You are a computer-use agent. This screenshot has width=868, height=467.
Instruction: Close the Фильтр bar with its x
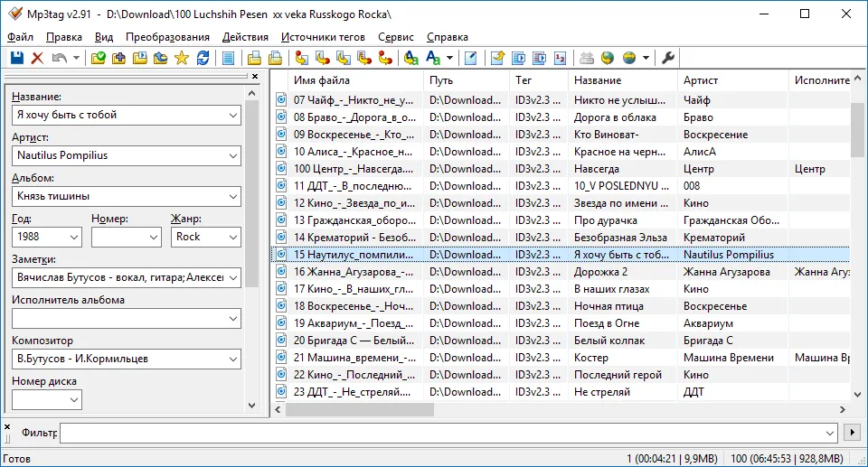pos(7,426)
